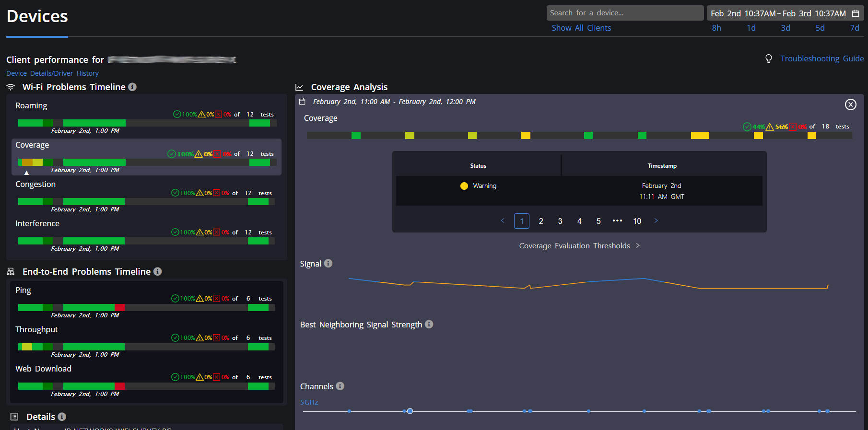Click info icon beside End-to-End Problems Timeline
868x430 pixels.
pos(157,271)
